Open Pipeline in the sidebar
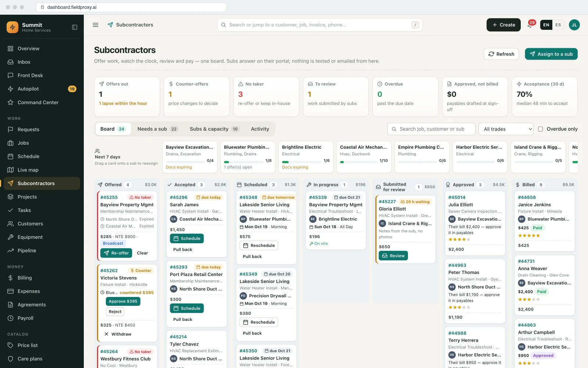 click(42, 251)
